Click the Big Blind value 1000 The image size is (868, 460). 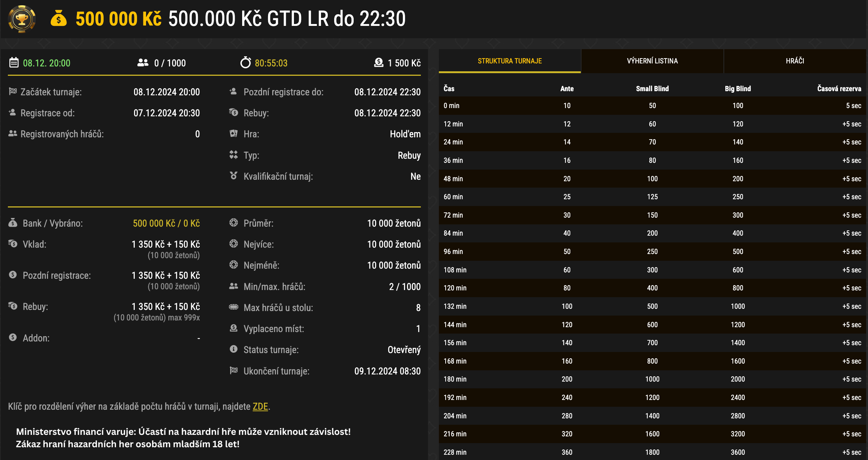click(x=738, y=306)
